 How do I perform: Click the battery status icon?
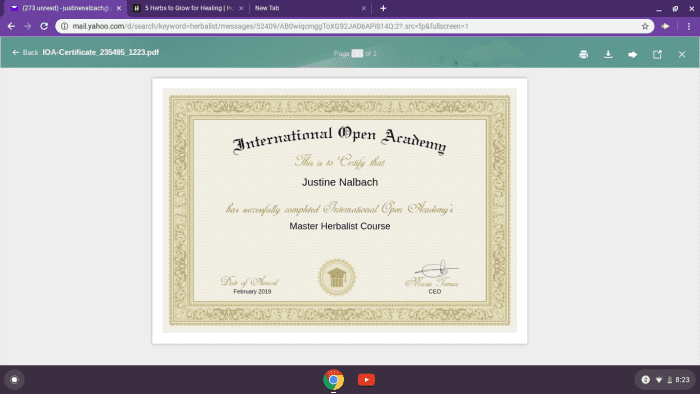click(x=669, y=380)
